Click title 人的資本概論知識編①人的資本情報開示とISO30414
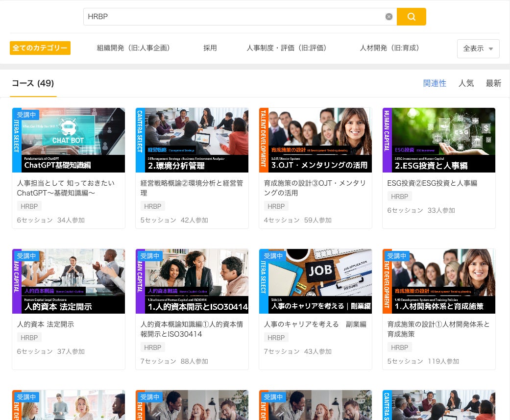Viewport: 510px width, 420px height. pyautogui.click(x=192, y=329)
